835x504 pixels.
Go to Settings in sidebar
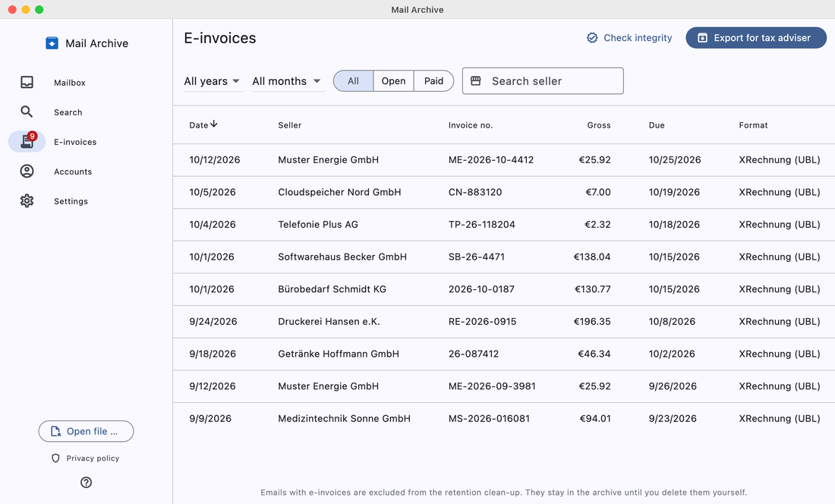[71, 201]
